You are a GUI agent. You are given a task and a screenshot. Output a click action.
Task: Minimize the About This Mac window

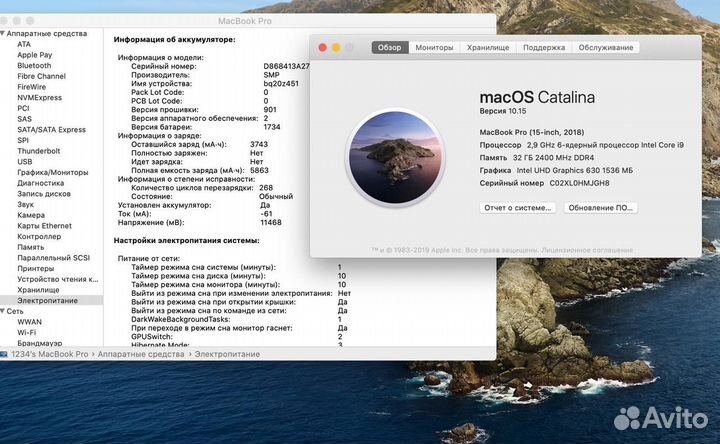click(x=336, y=48)
